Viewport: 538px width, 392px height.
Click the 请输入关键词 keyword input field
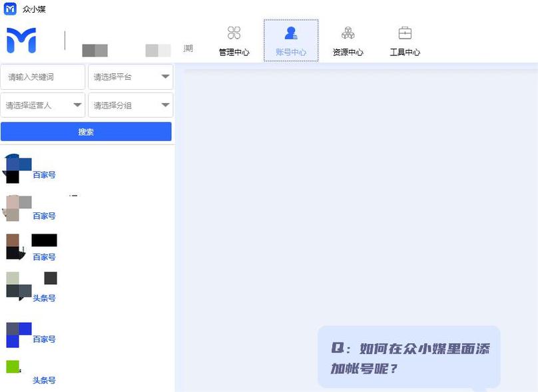coord(43,77)
